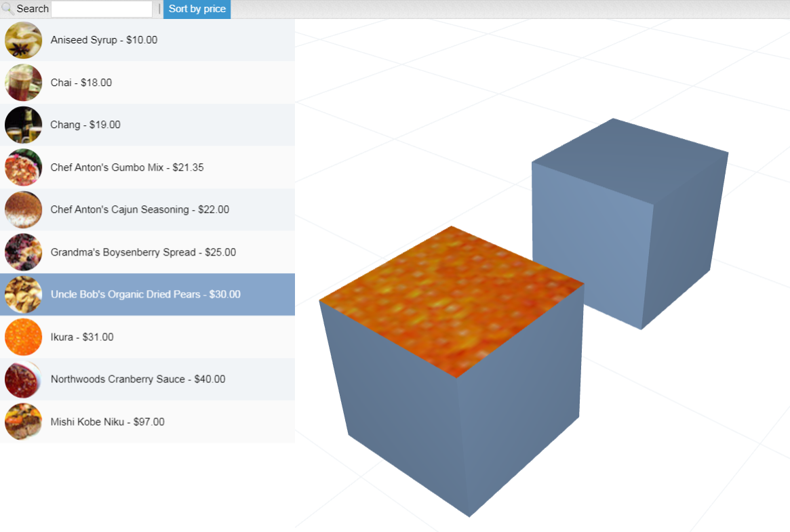Click the Chef Anton's Gumbo Mix thumbnail
790x532 pixels.
22,167
